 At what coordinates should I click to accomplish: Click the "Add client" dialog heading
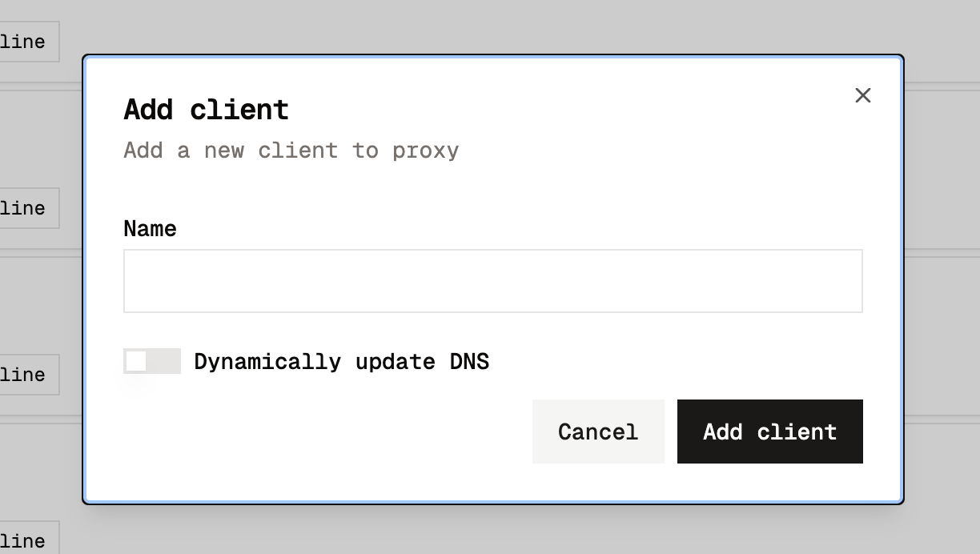[206, 110]
